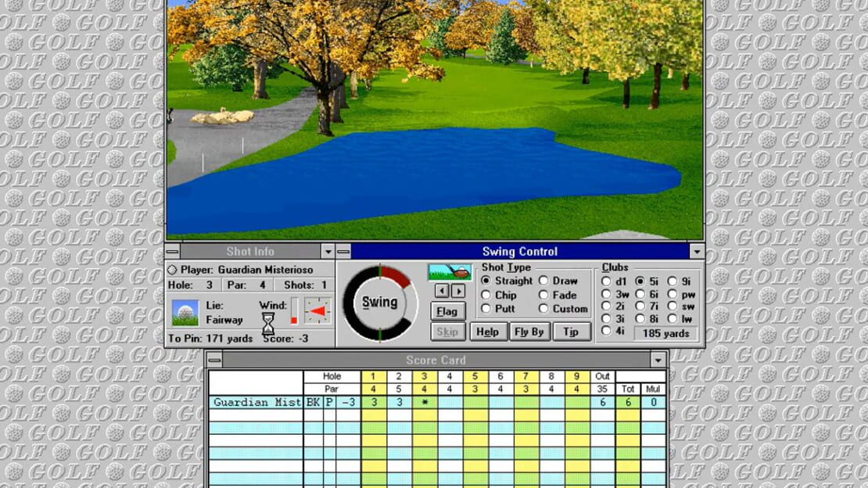The width and height of the screenshot is (868, 488).
Task: Click the Tot column header
Action: [628, 389]
